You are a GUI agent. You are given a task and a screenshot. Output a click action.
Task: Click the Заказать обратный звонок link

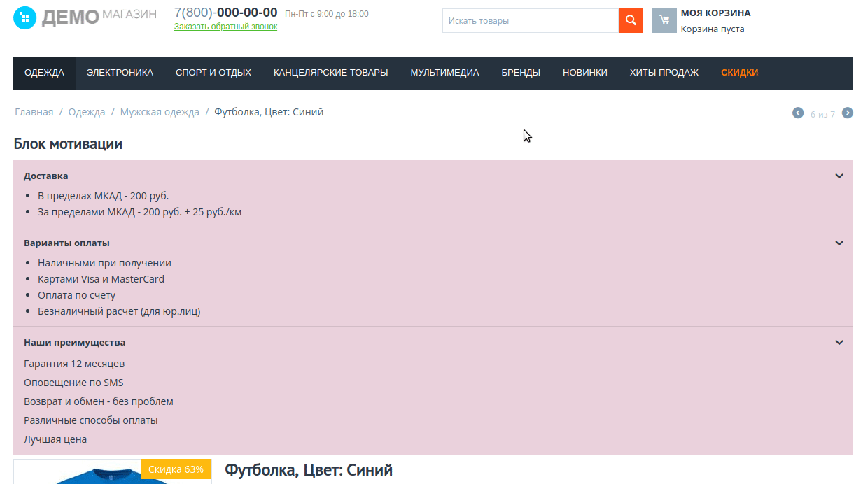(x=224, y=26)
